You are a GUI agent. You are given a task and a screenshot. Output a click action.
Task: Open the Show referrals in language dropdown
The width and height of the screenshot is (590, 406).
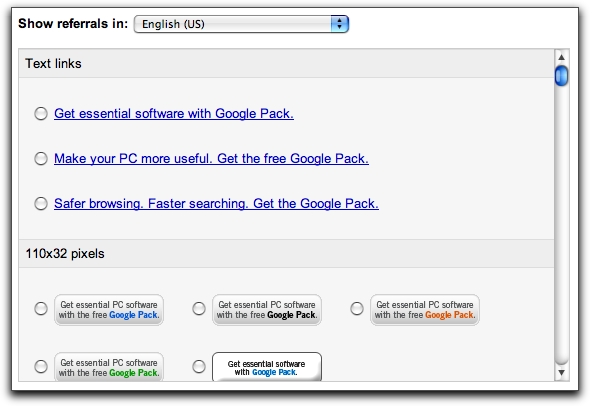click(241, 24)
